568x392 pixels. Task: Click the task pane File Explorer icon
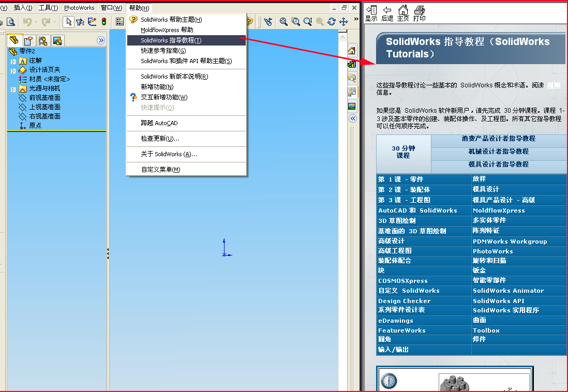click(352, 78)
